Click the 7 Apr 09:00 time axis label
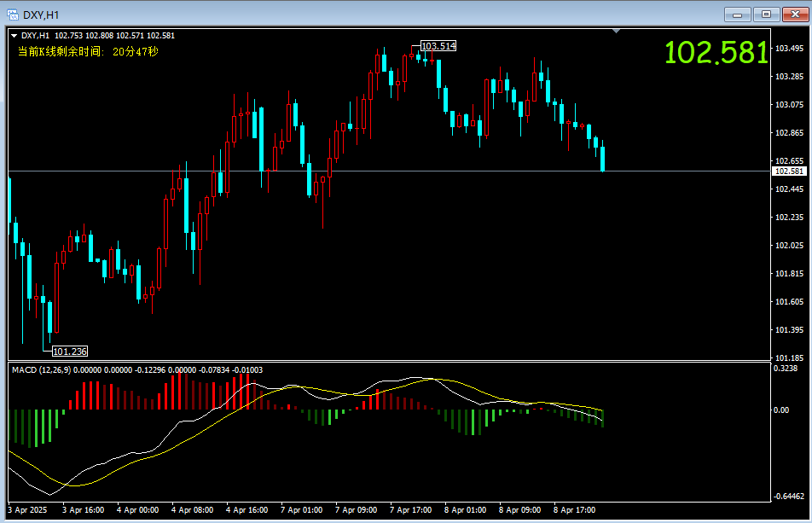Screen dimensions: 812x523 coord(357,509)
